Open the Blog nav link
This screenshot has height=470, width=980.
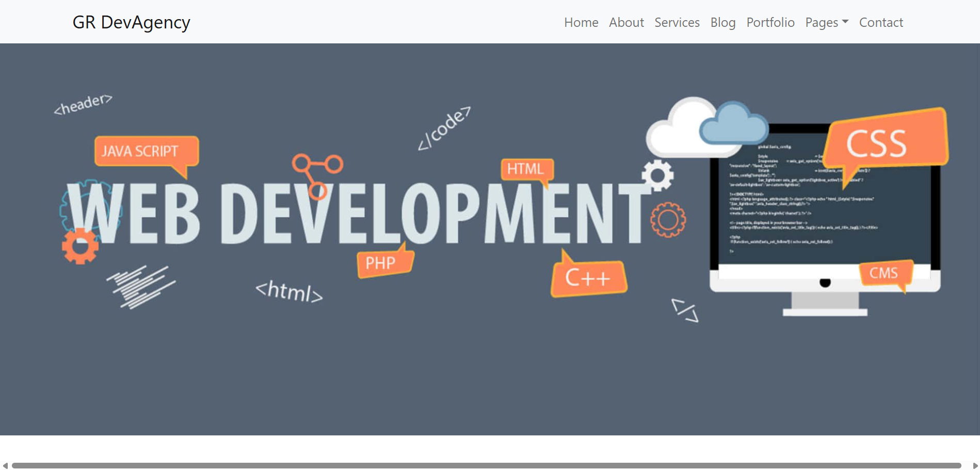tap(722, 23)
